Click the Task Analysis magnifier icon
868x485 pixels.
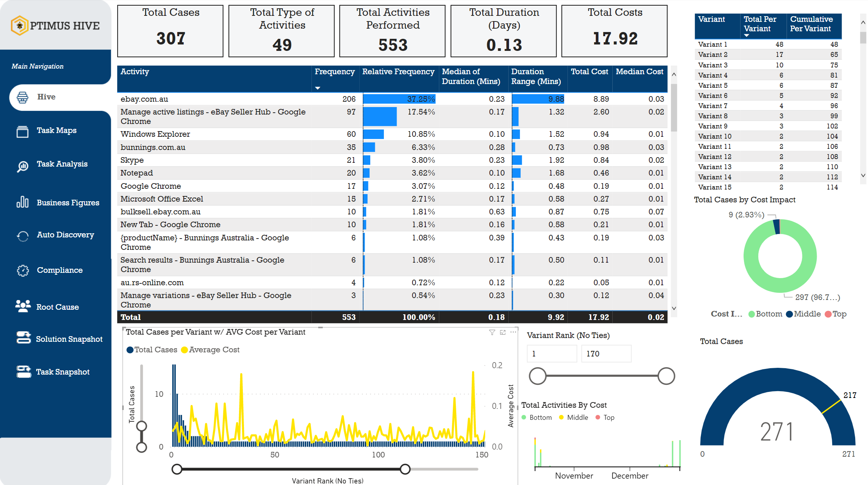23,166
